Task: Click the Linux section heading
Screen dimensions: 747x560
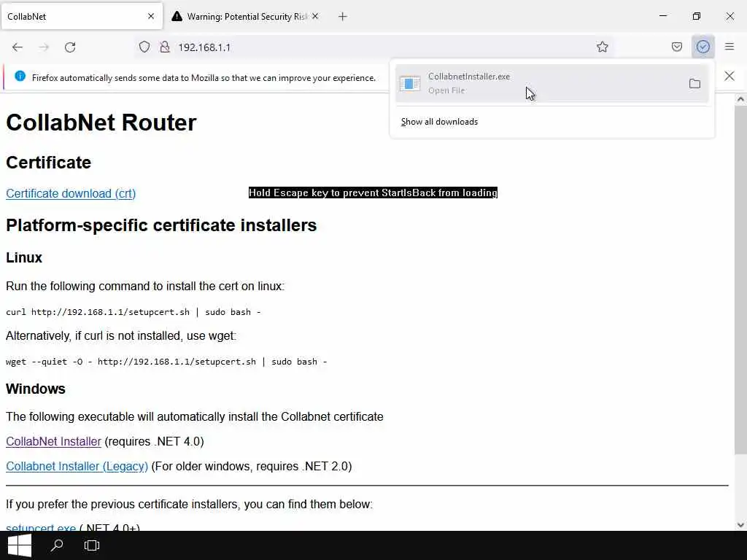Action: tap(24, 257)
